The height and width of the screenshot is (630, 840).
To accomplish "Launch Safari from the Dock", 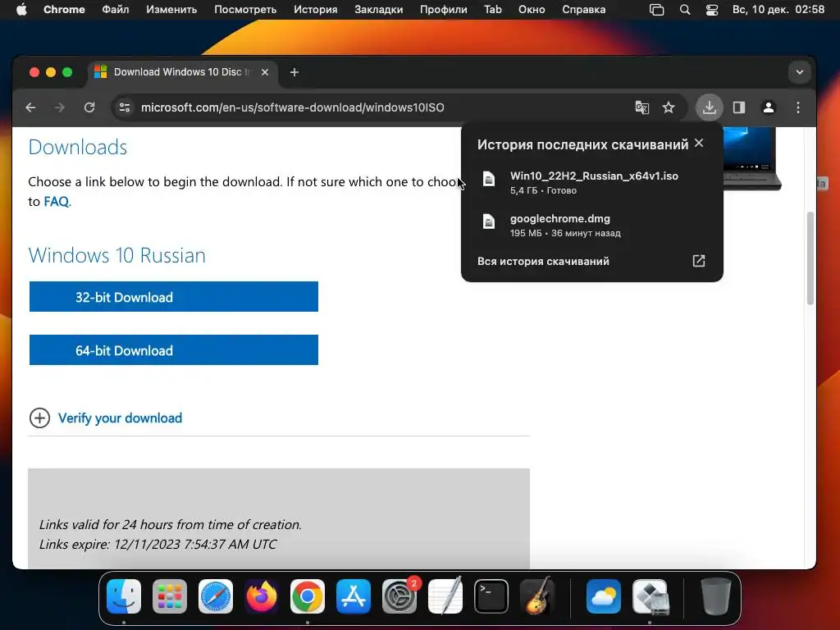I will (x=216, y=596).
